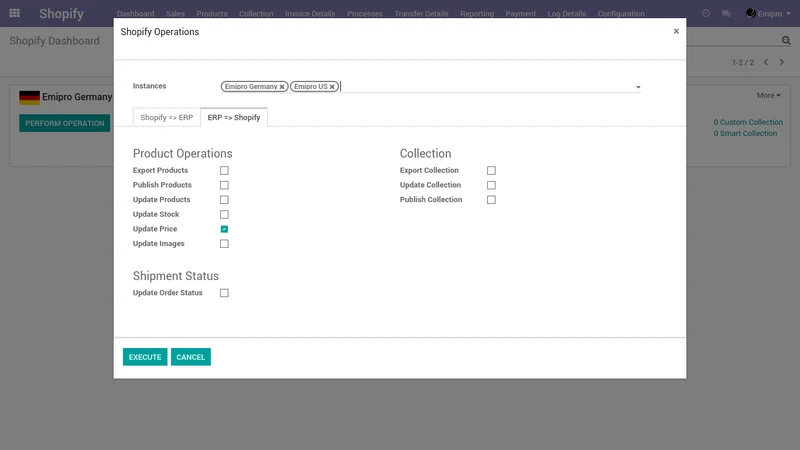Check the Publish Collection box

pyautogui.click(x=491, y=200)
